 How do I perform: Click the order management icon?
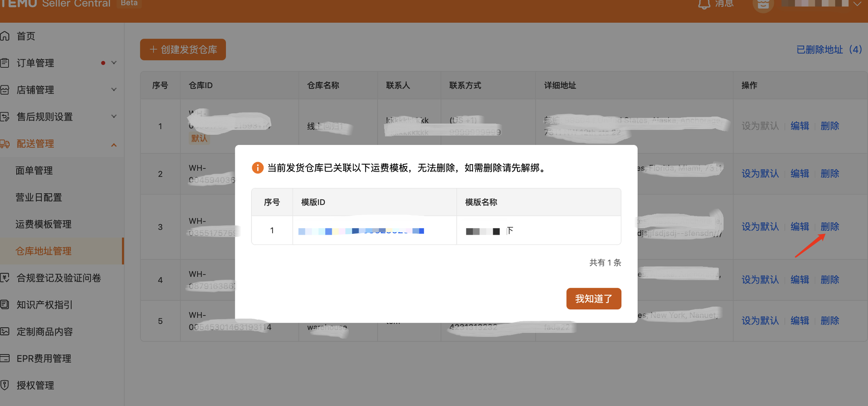(x=5, y=63)
